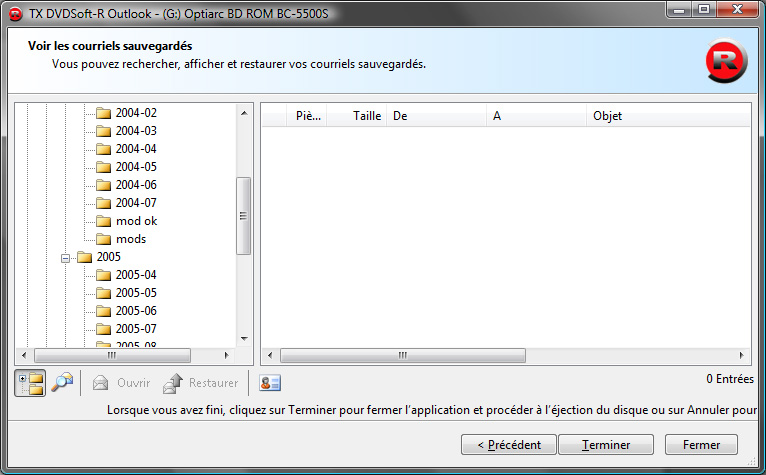Image resolution: width=766 pixels, height=475 pixels.
Task: Select the 2004-02 folder icon
Action: click(x=103, y=113)
